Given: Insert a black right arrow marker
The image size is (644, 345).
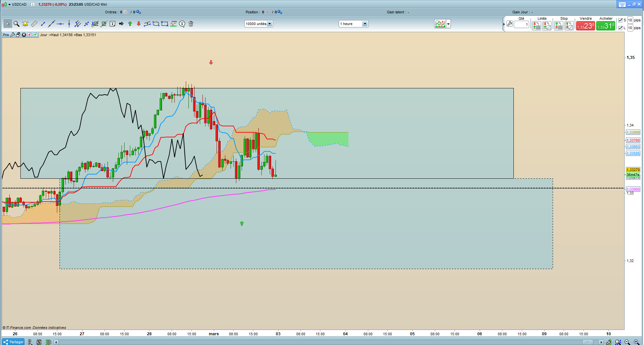Looking at the screenshot, I should 121,24.
